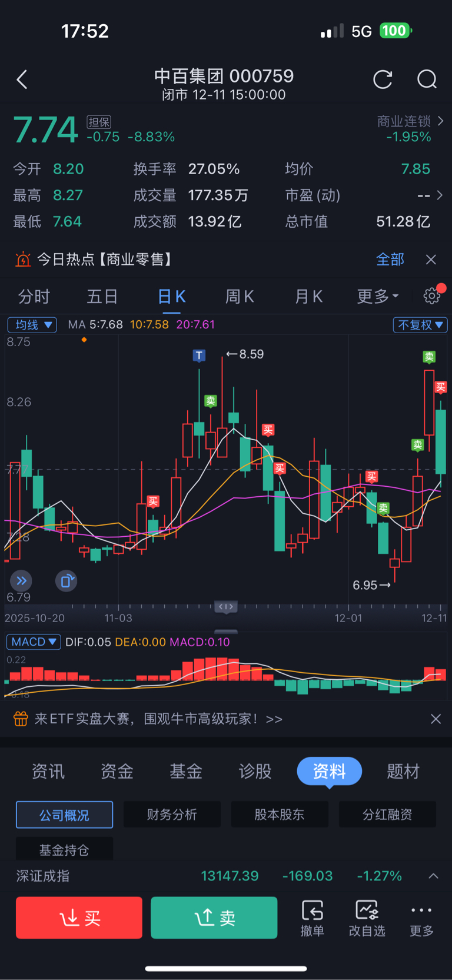Tap the hot topic alarm icon

(22, 259)
